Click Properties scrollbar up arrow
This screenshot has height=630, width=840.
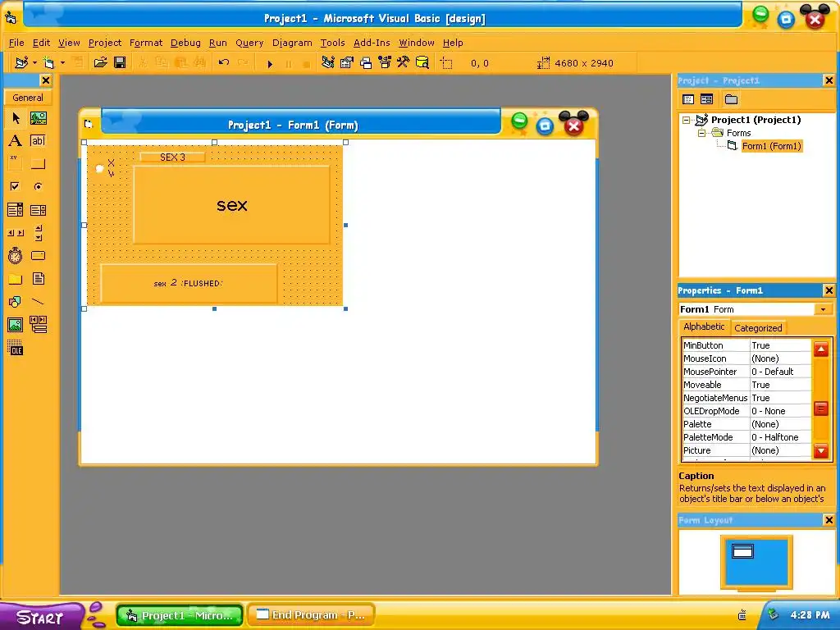coord(821,349)
